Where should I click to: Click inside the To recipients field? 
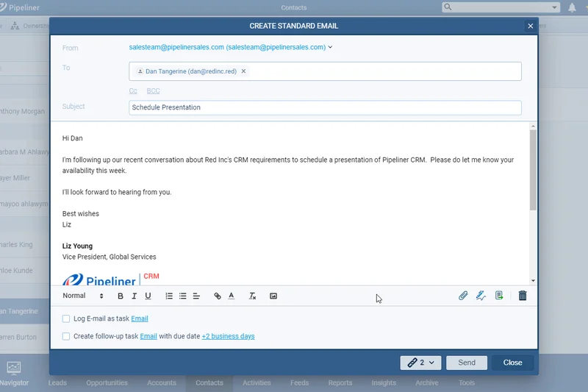click(x=325, y=71)
